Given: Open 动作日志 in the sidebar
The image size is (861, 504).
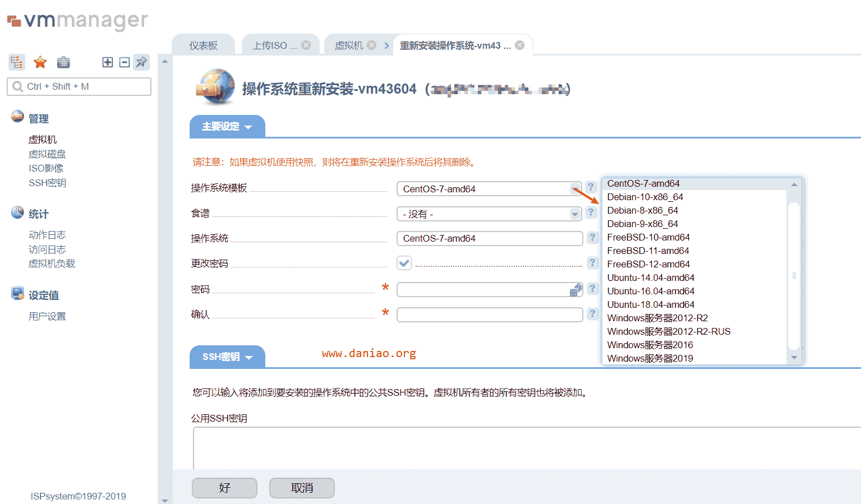Looking at the screenshot, I should click(x=47, y=235).
